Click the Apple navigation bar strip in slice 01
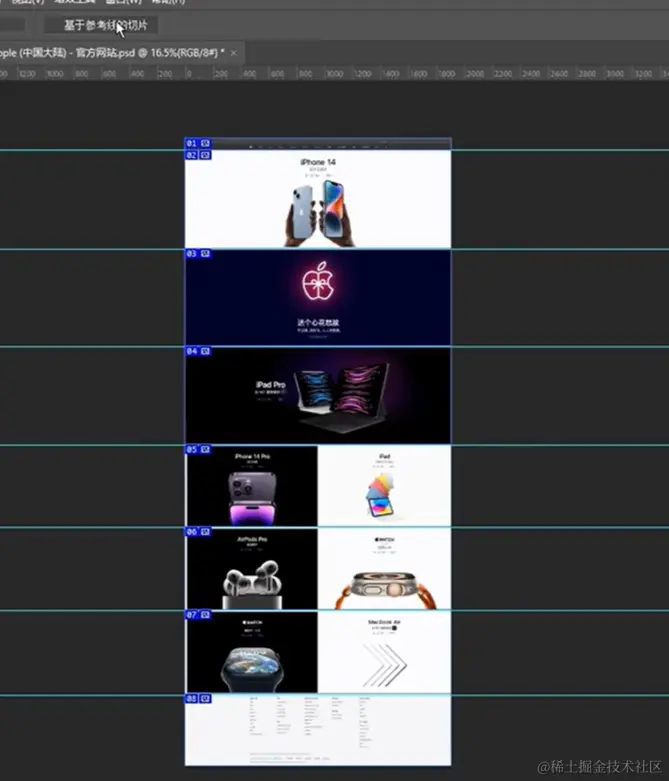669x781 pixels. click(318, 146)
